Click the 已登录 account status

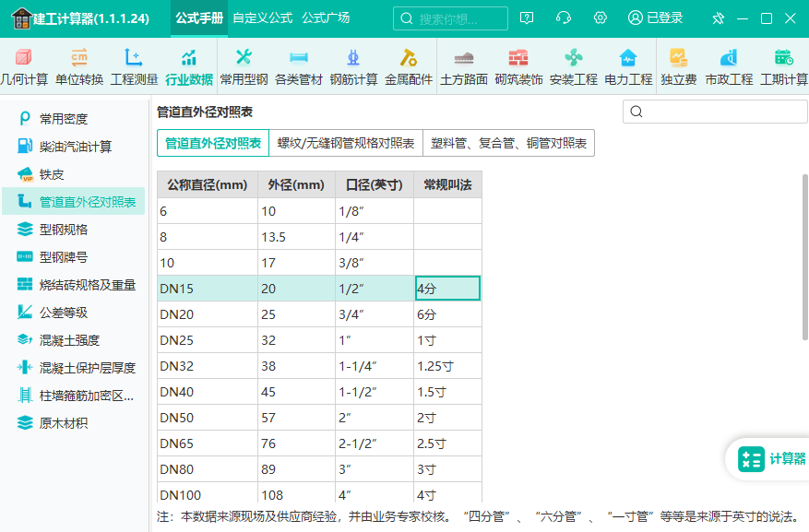pos(655,18)
